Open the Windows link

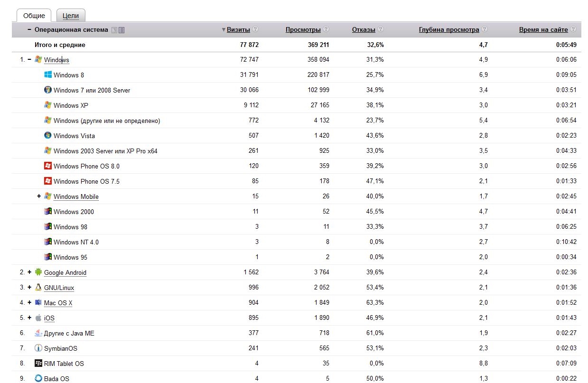[x=56, y=60]
